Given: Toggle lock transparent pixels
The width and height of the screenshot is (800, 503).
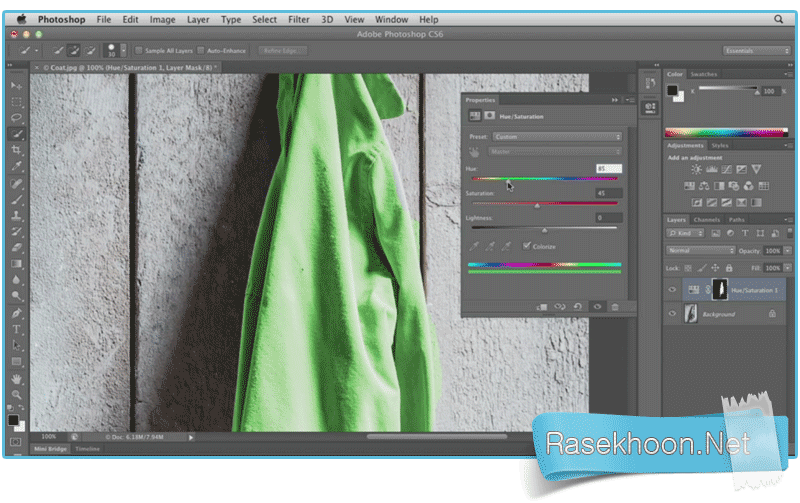Looking at the screenshot, I should 688,268.
